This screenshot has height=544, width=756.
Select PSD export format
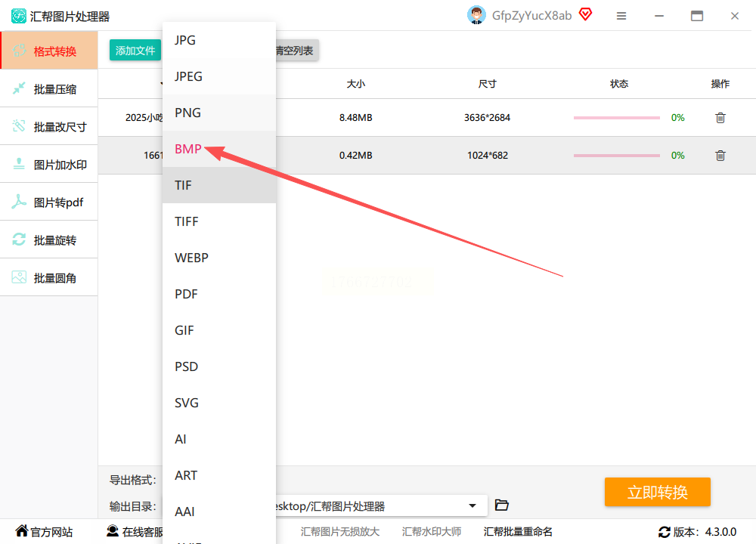click(219, 366)
